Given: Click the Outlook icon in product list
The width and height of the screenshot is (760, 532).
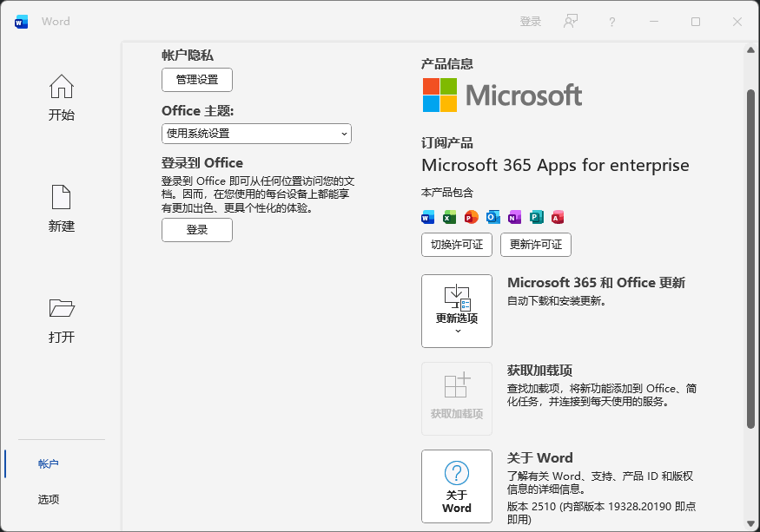Looking at the screenshot, I should (x=493, y=217).
